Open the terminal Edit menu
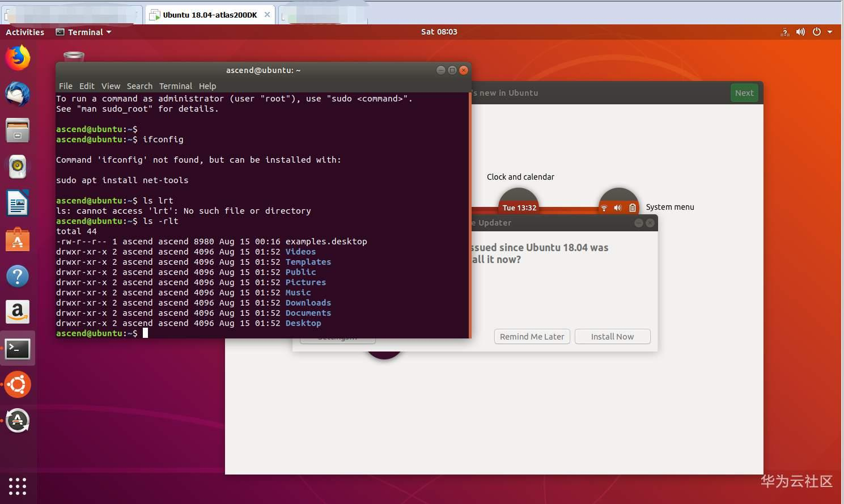 (x=87, y=86)
